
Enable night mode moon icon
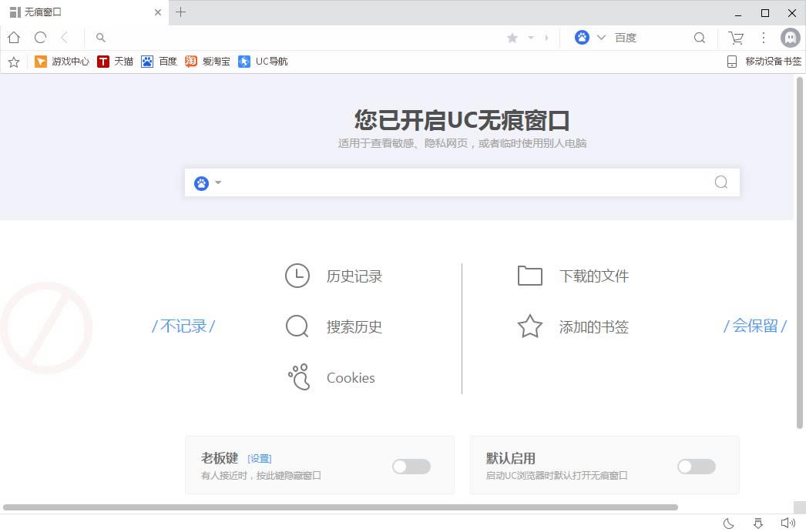point(728,524)
